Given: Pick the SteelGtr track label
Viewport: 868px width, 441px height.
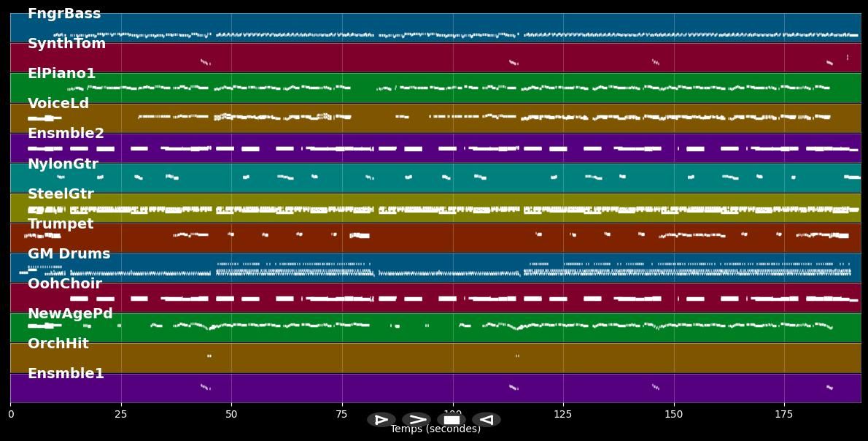Looking at the screenshot, I should 61,194.
